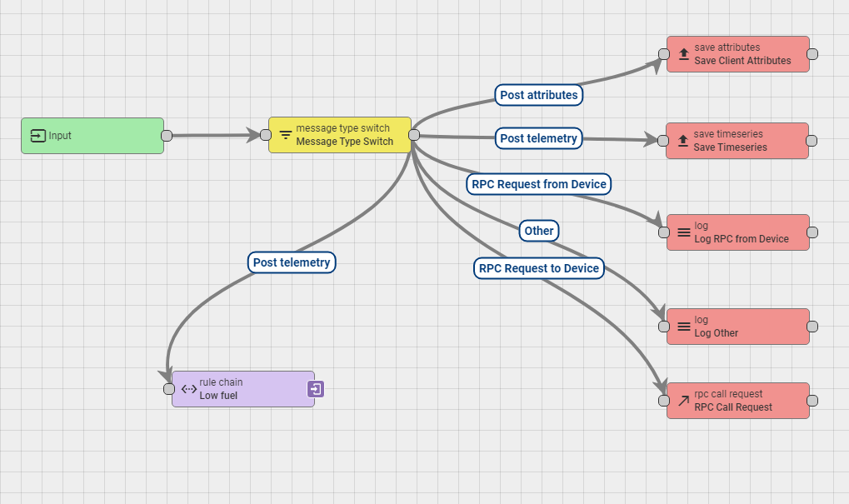Click the lines icon on Log Other

point(684,327)
